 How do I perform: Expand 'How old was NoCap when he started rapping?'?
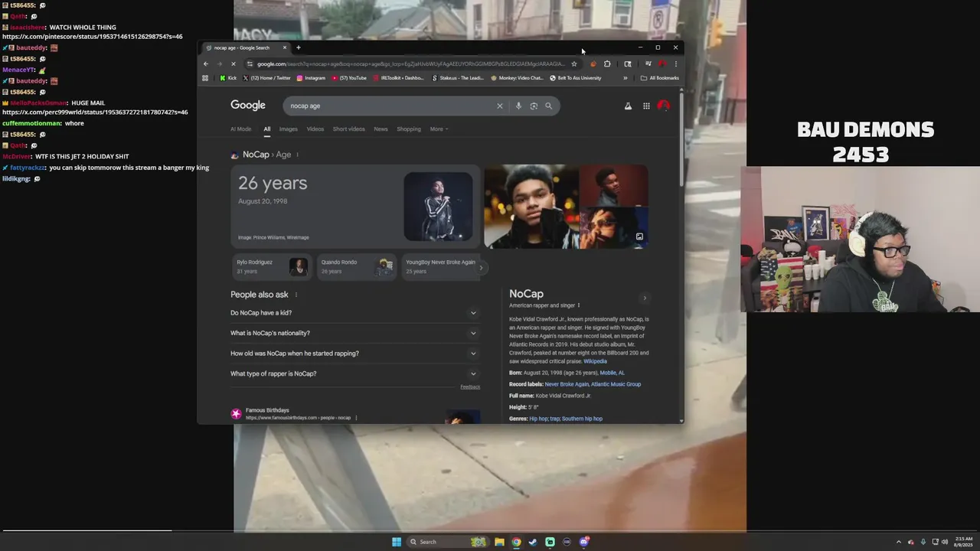tap(354, 354)
